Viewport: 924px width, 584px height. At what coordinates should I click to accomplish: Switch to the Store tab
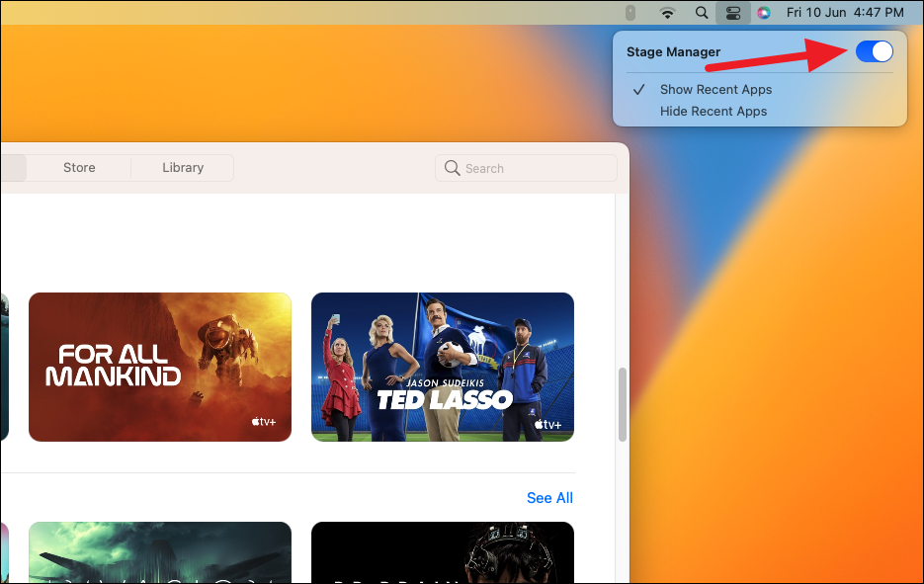79,168
